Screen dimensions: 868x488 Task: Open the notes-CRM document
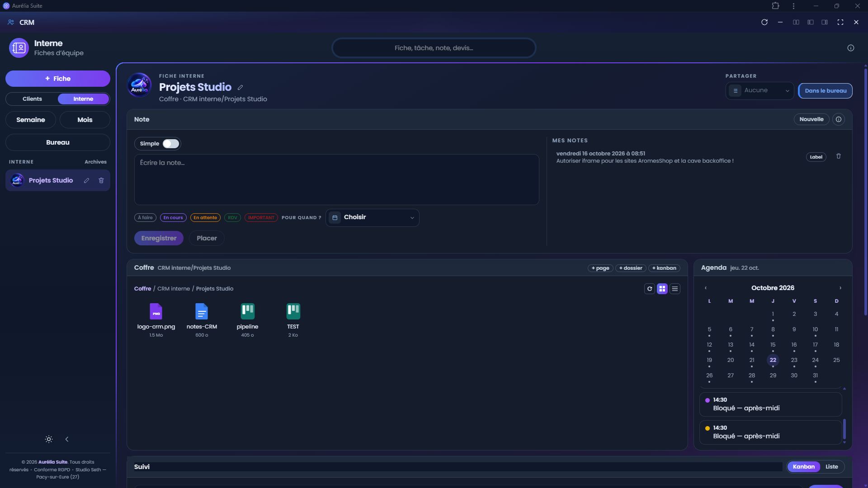point(202,320)
